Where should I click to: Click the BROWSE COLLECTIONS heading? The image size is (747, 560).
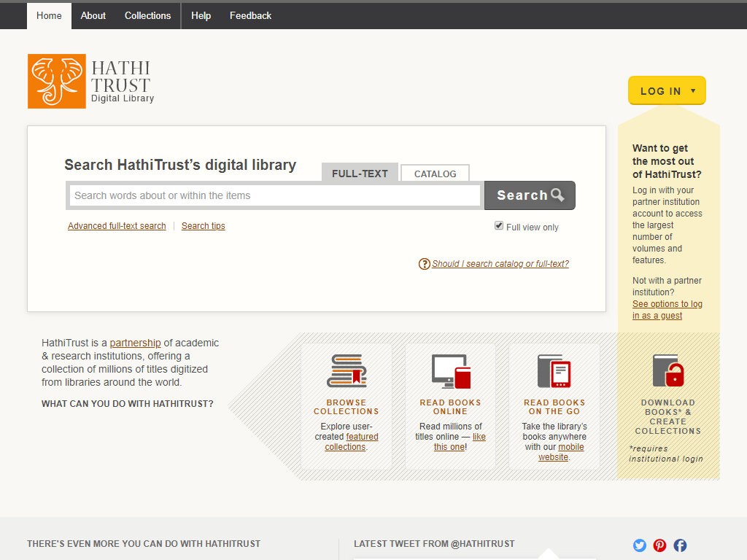(347, 407)
